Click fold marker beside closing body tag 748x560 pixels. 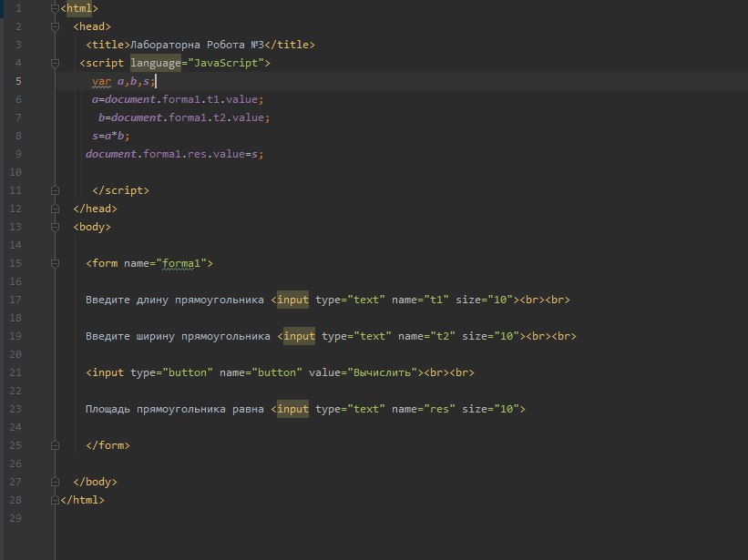tap(56, 482)
